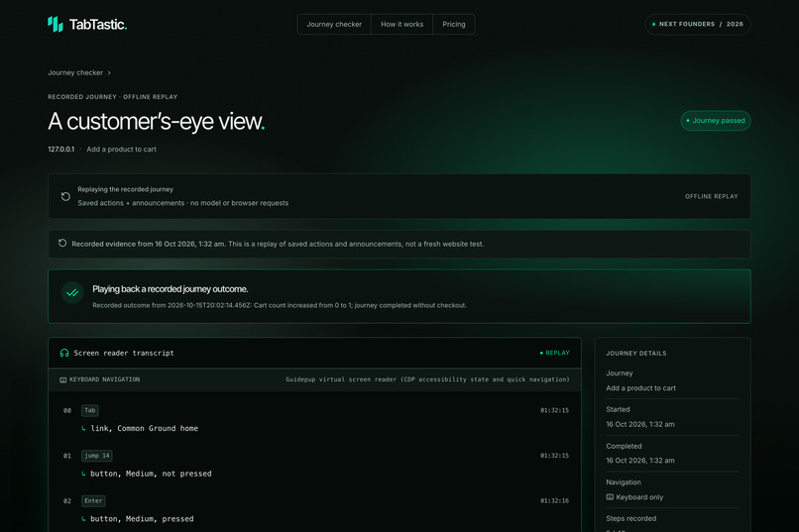Click 'button, Medium, not pressed' transcript line
The height and width of the screenshot is (532, 799).
pos(151,474)
